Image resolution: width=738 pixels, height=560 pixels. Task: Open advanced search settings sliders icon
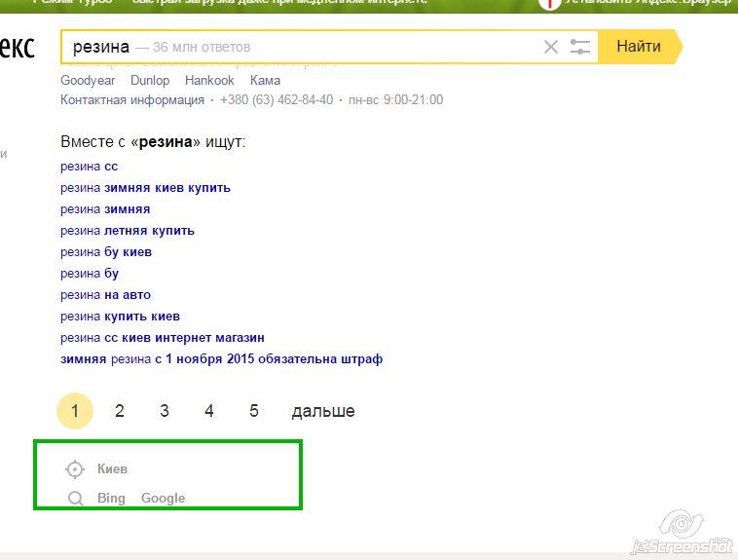tap(580, 47)
